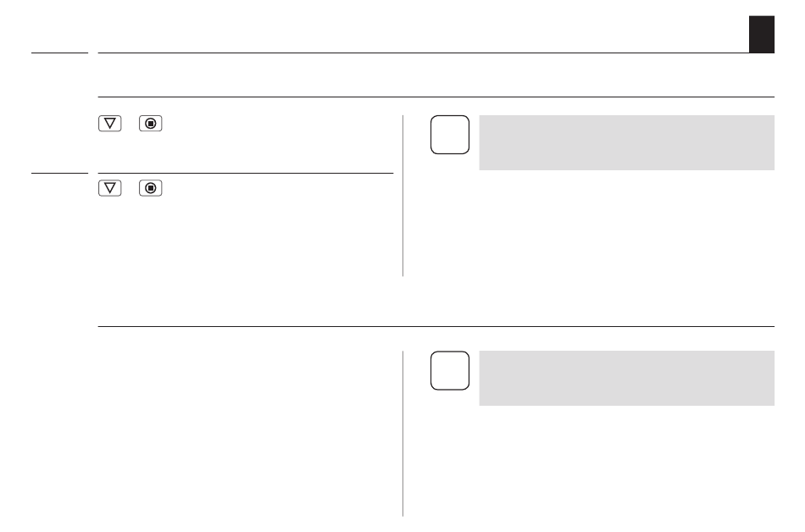
Task: Expand using the first row's down triangle
Action: 110,124
